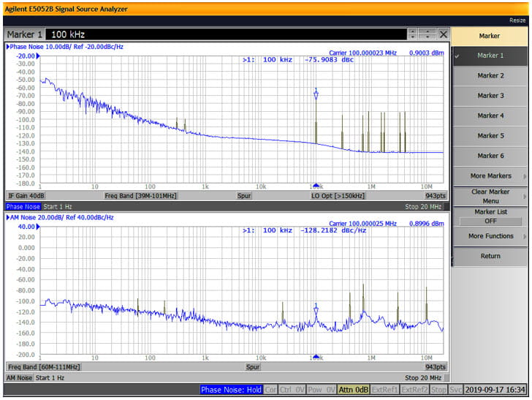Image resolution: width=532 pixels, height=400 pixels.
Task: Click Agilent E5052B title bar
Action: 266,10
